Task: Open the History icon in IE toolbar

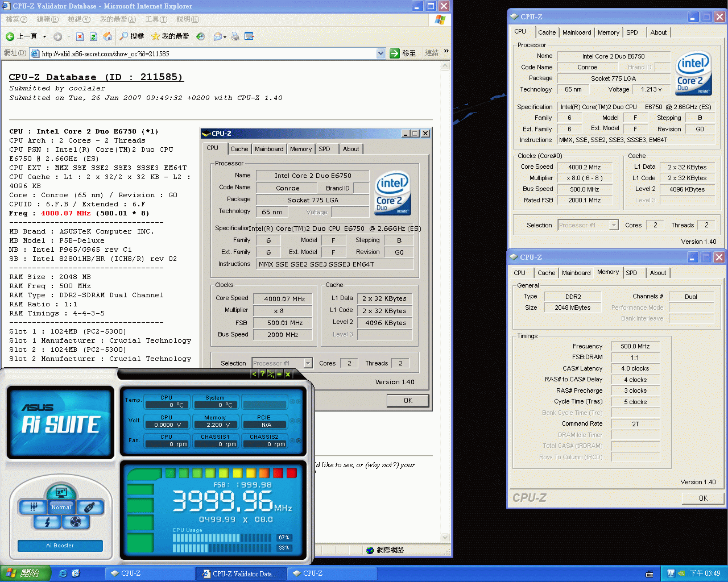Action: (x=200, y=36)
